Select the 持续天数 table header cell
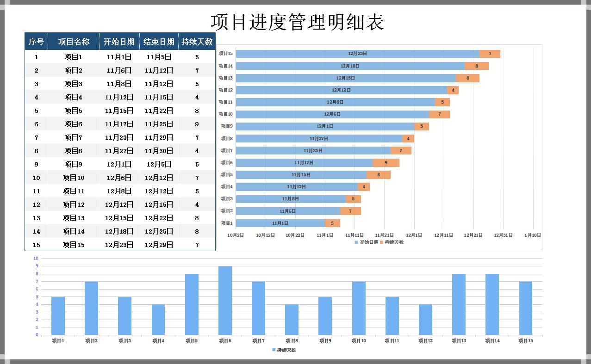This screenshot has width=591, height=364. point(197,42)
